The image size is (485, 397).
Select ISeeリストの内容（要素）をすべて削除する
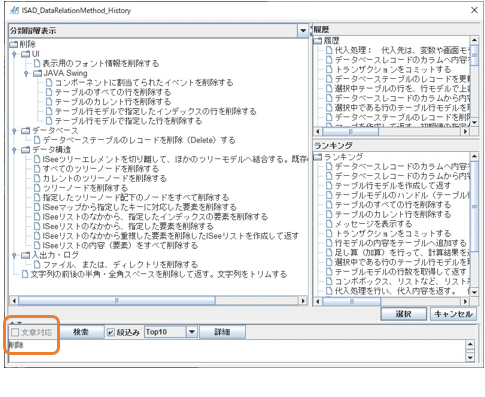[x=120, y=246]
